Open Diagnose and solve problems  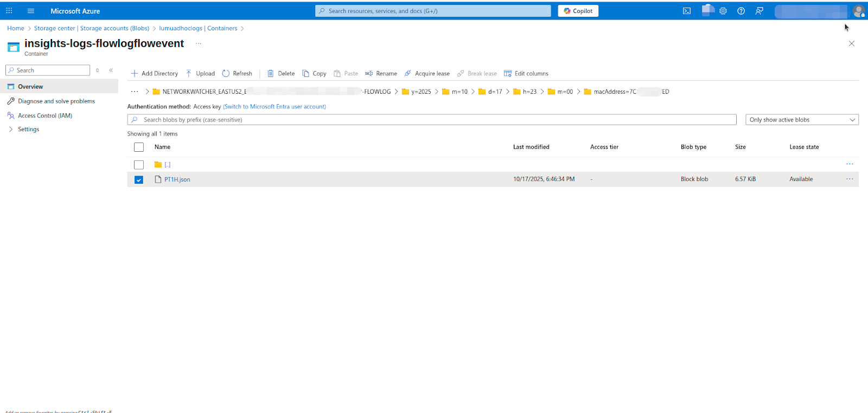click(x=56, y=101)
